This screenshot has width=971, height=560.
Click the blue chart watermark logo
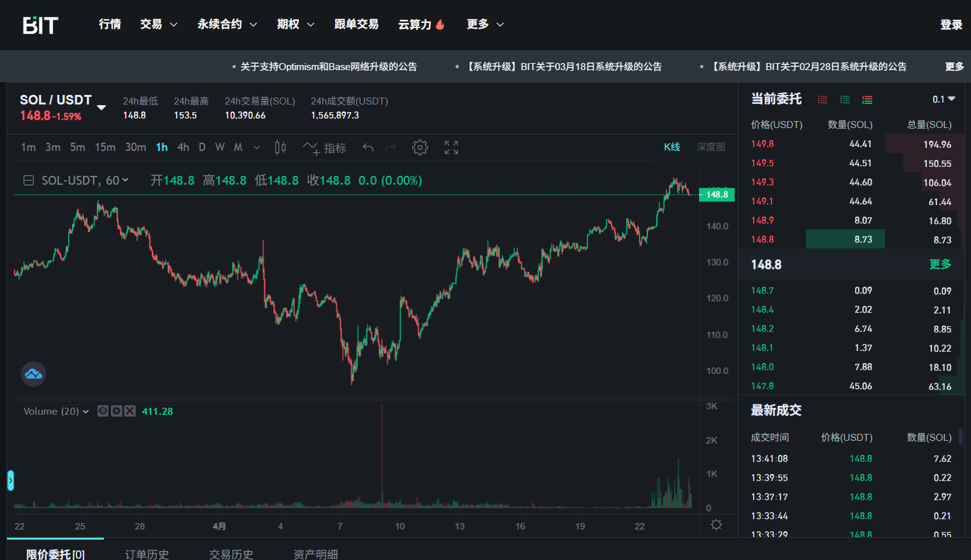point(33,374)
